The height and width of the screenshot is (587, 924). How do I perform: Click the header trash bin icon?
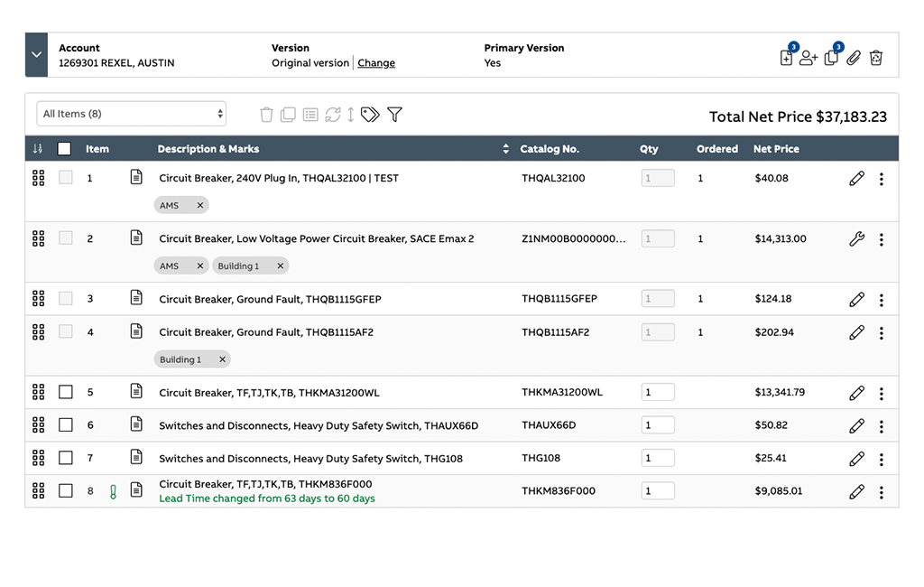pos(875,58)
